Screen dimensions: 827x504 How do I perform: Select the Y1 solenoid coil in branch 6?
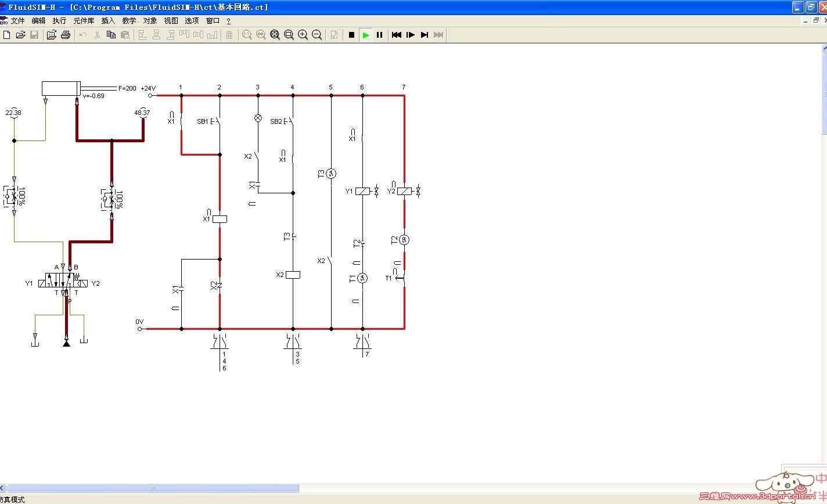coord(362,191)
